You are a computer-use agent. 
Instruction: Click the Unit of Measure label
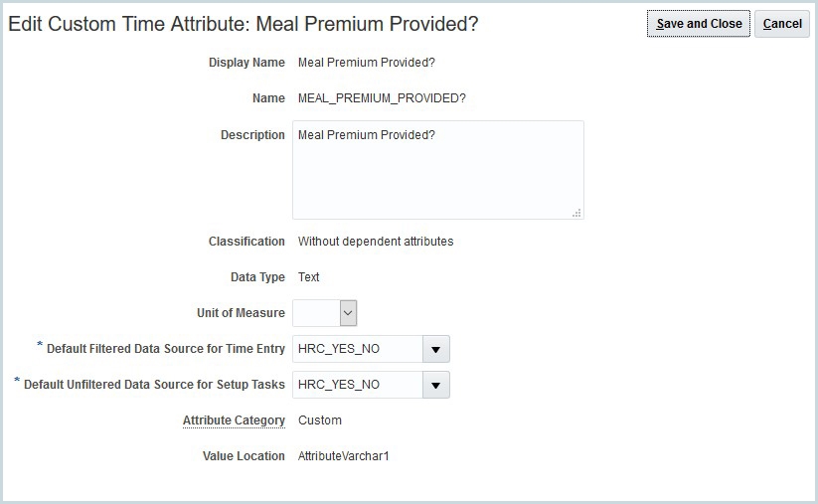pos(241,313)
